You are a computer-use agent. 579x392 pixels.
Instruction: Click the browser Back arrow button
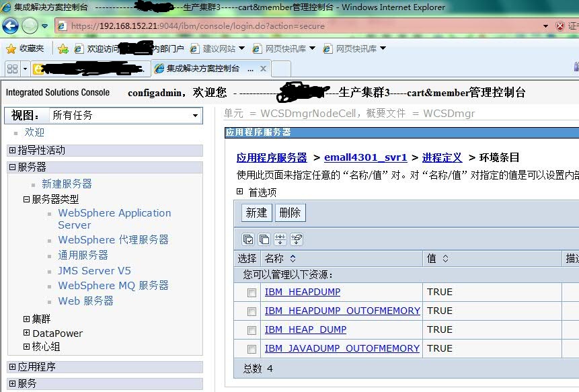(10, 26)
